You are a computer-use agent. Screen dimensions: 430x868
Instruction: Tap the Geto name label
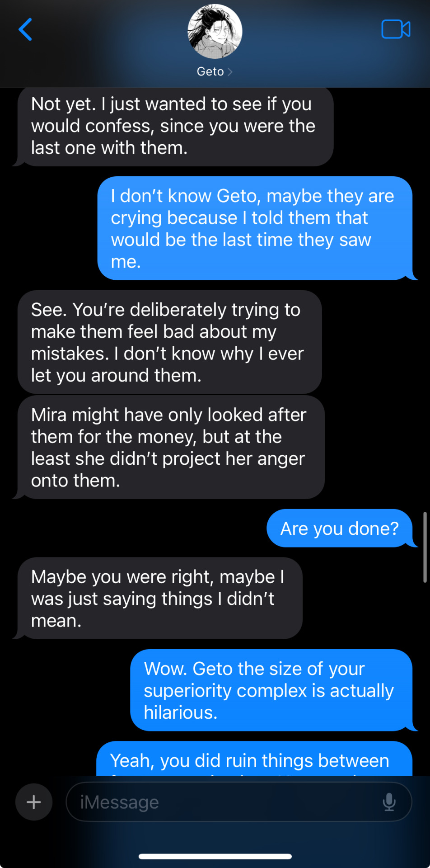pos(210,72)
